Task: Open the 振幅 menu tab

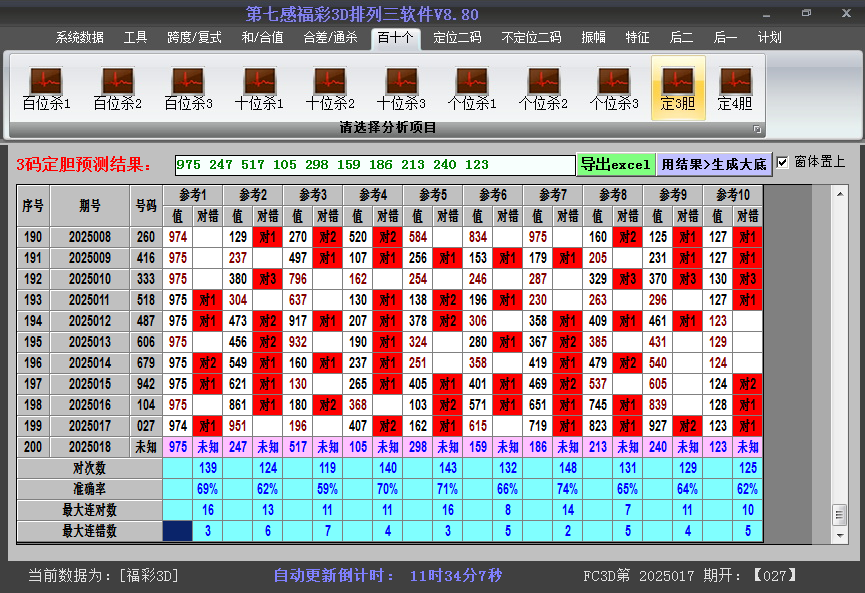Action: pyautogui.click(x=594, y=38)
